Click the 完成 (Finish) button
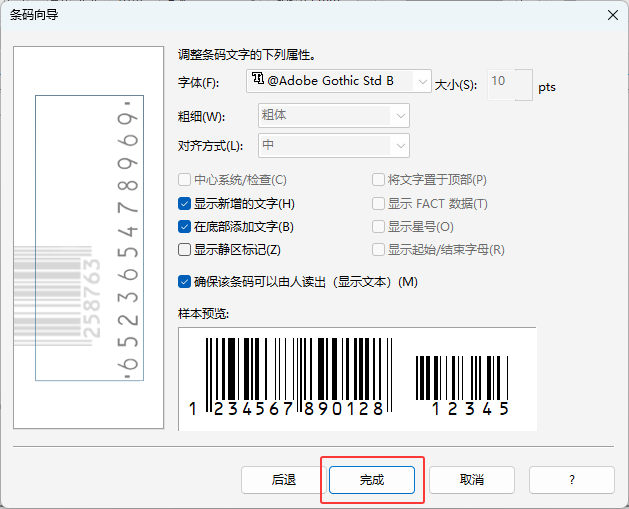The height and width of the screenshot is (509, 629). click(371, 480)
